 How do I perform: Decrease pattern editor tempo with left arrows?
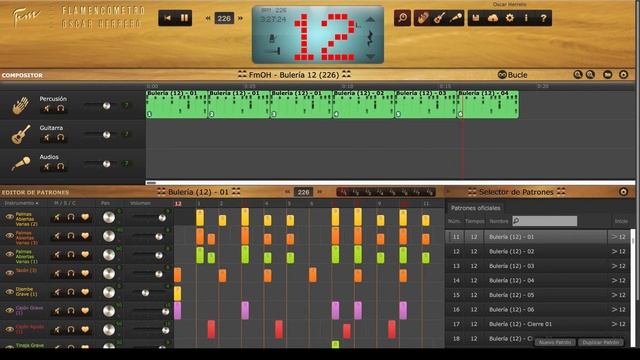tap(287, 192)
